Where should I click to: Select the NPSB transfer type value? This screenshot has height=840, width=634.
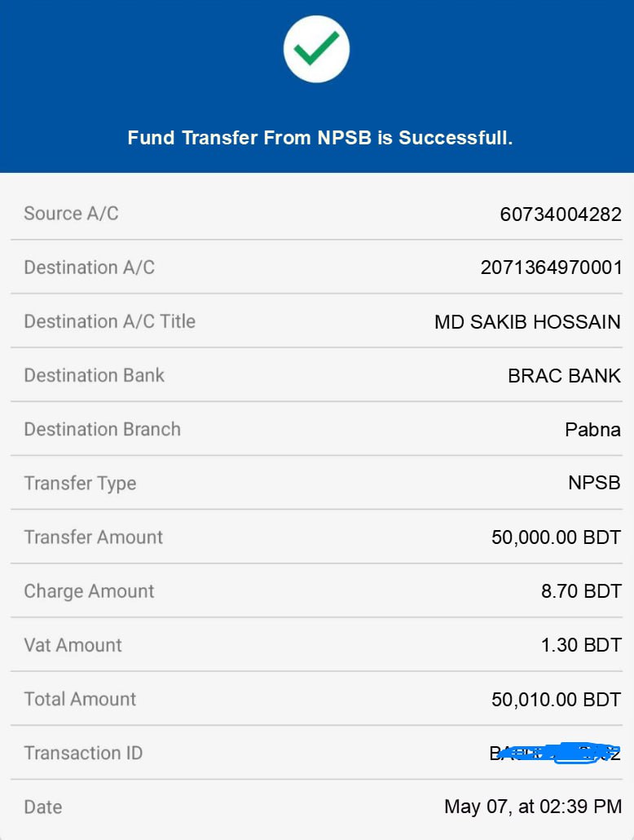[594, 483]
